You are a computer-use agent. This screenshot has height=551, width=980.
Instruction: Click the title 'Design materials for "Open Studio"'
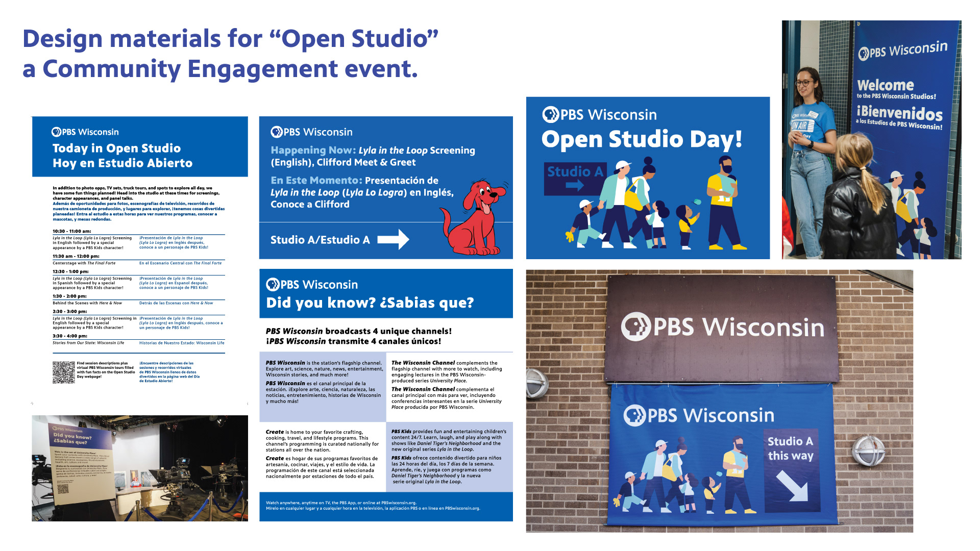[x=231, y=39]
